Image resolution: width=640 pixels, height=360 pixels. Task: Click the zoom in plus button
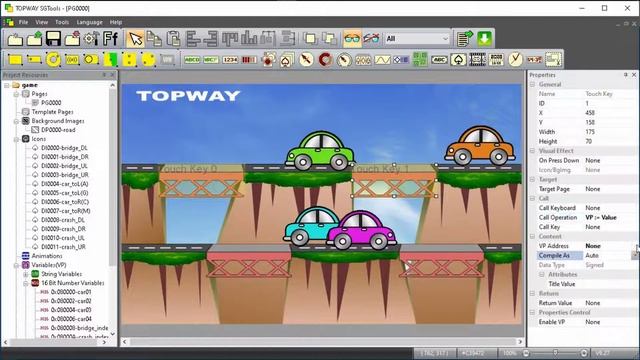point(584,353)
